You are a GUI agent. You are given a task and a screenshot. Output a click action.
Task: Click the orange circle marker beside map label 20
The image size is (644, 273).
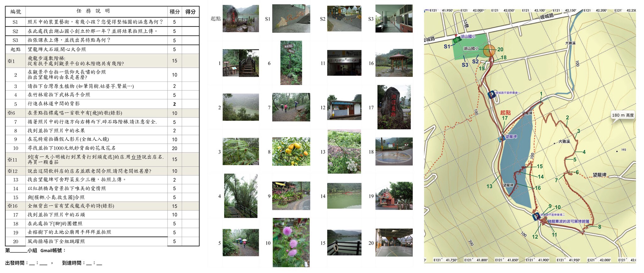click(489, 51)
